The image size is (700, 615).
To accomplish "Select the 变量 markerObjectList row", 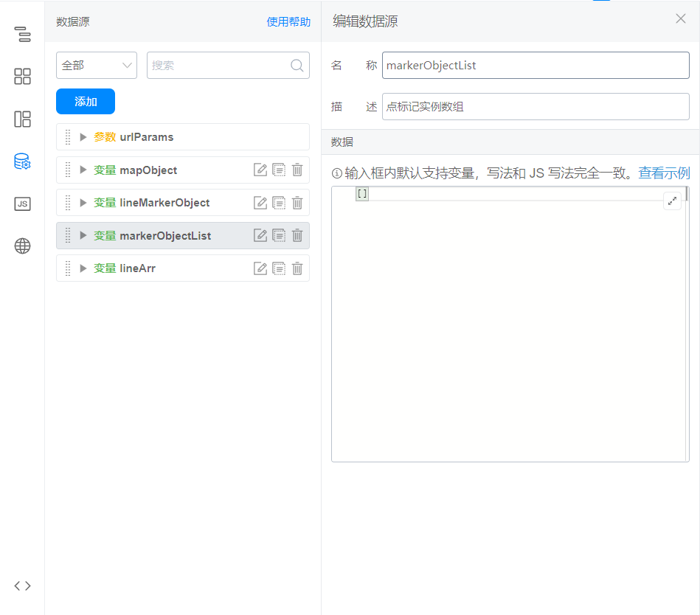I will coord(183,236).
